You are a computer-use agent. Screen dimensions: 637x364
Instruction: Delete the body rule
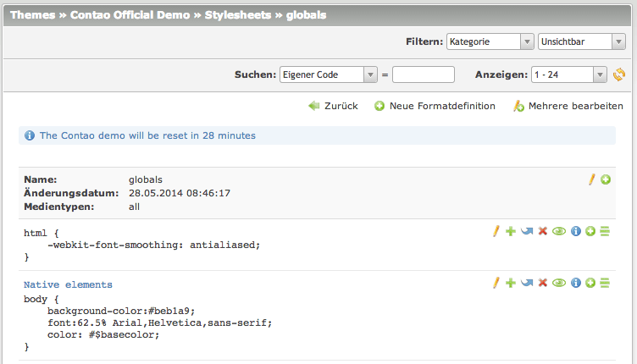click(543, 283)
